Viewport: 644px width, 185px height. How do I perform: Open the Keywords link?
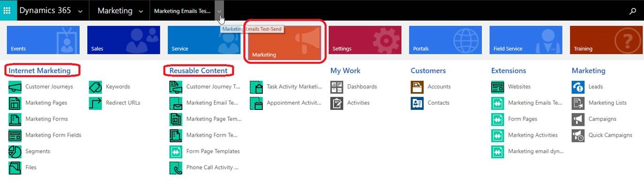tap(118, 87)
